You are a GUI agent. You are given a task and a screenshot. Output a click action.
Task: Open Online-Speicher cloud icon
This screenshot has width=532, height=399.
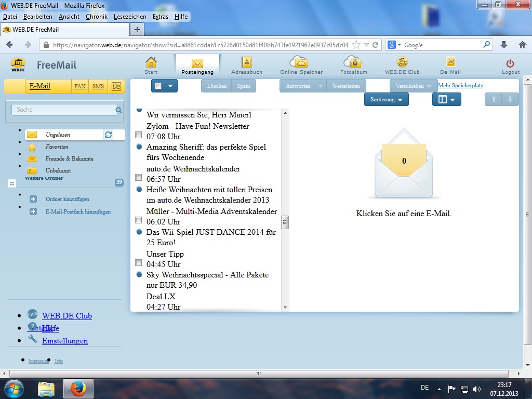coord(299,62)
